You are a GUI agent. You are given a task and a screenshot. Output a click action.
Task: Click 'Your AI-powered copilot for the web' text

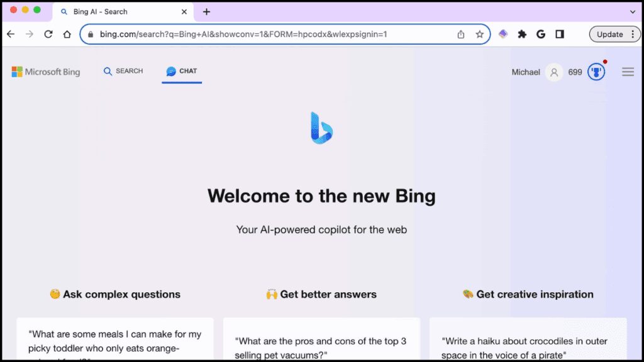tap(321, 229)
